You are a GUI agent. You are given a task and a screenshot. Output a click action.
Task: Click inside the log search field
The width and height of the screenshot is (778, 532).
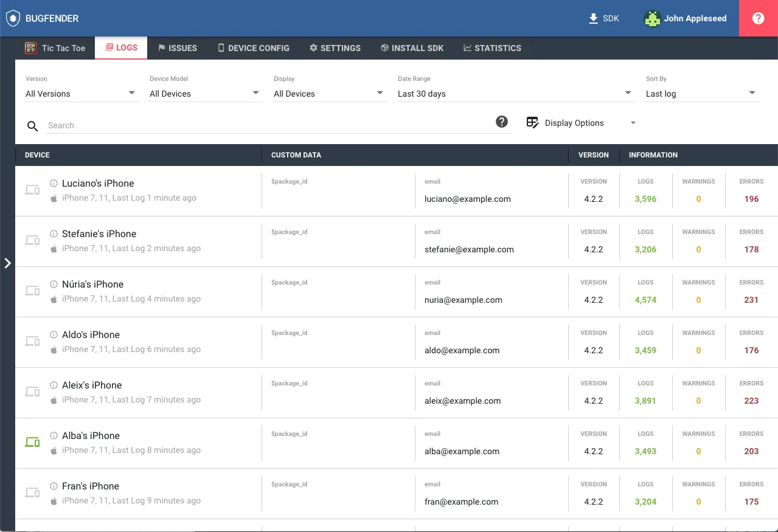tap(243, 125)
